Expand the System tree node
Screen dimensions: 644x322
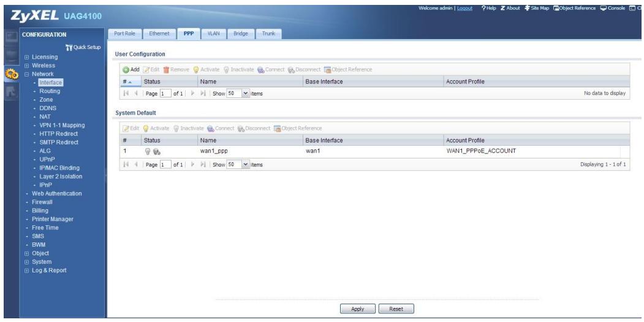(x=27, y=262)
